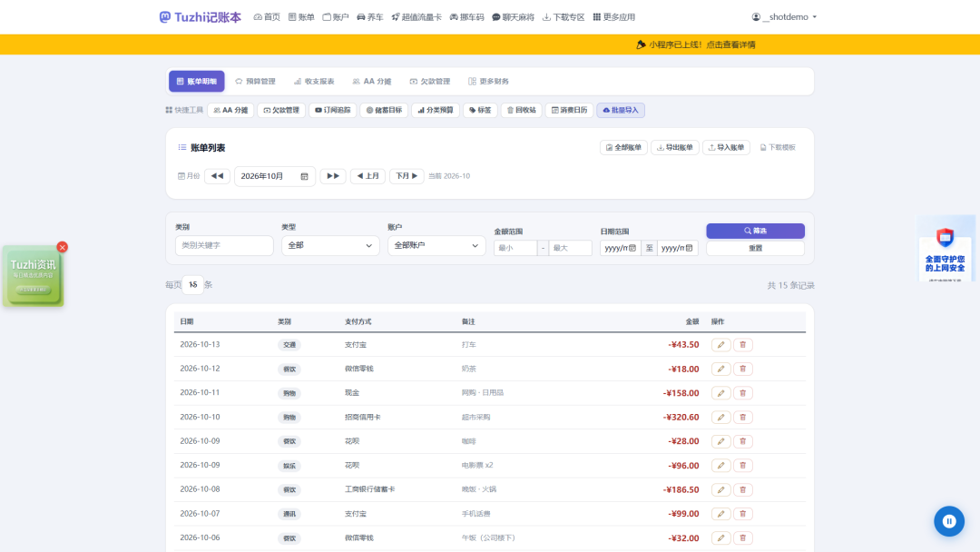Click the 导入账单 button
Screen dimensions: 980x552
(726, 148)
